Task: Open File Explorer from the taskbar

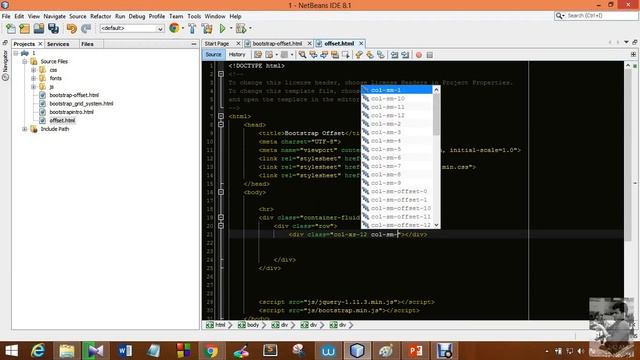Action: tap(67, 351)
